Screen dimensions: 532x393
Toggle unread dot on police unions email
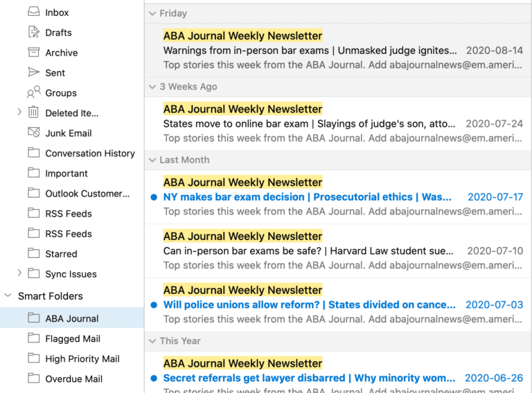[154, 305]
